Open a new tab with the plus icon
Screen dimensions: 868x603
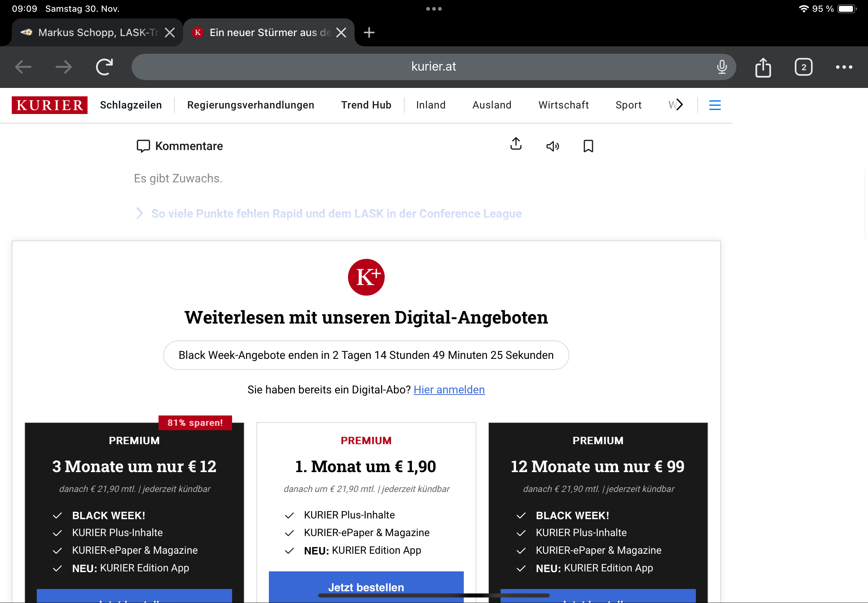(369, 32)
